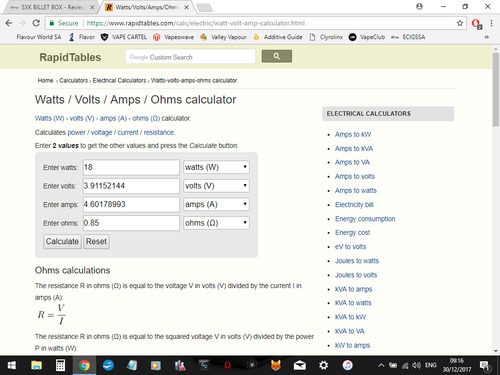The image size is (500, 375).
Task: Click the Enter amps input field
Action: (131, 204)
